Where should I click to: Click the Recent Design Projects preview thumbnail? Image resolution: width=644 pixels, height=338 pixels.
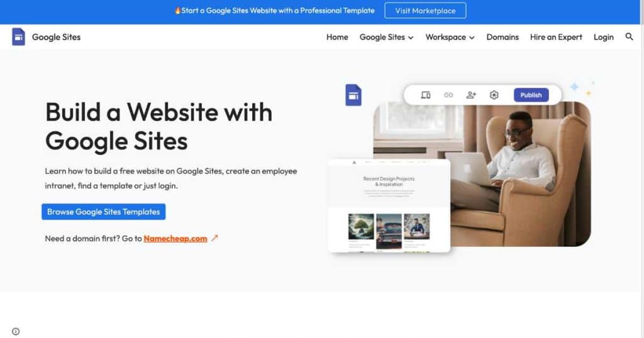389,206
